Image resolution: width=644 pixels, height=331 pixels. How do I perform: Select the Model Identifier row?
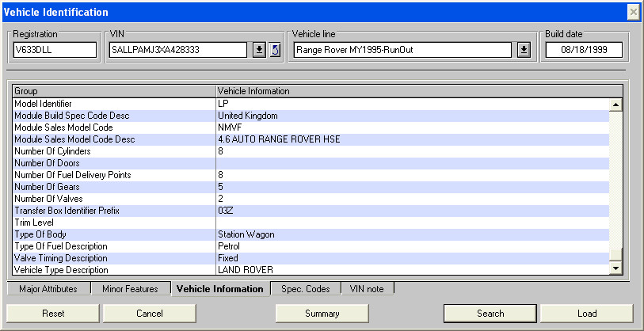click(x=311, y=105)
